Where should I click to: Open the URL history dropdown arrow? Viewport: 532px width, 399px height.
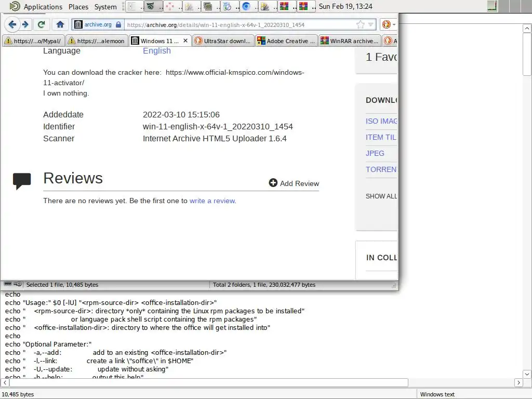coord(371,24)
